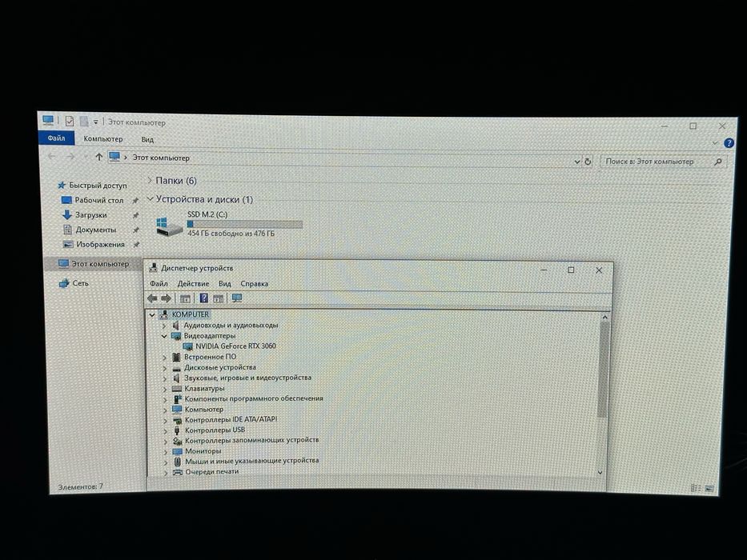Open Документы in the sidebar

click(x=96, y=230)
